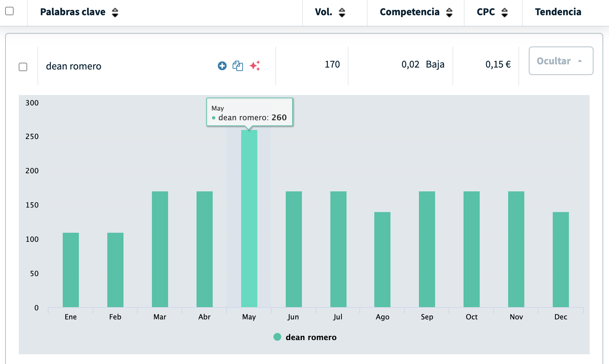Sort by Palabras clave column arrows
This screenshot has width=609, height=364.
(115, 12)
